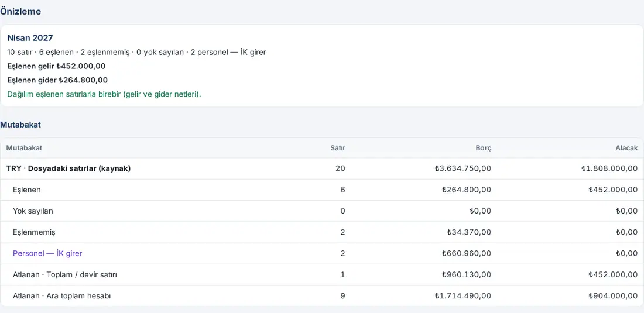Select the Atlanan · Ara toplam hesabı row

coord(322,296)
